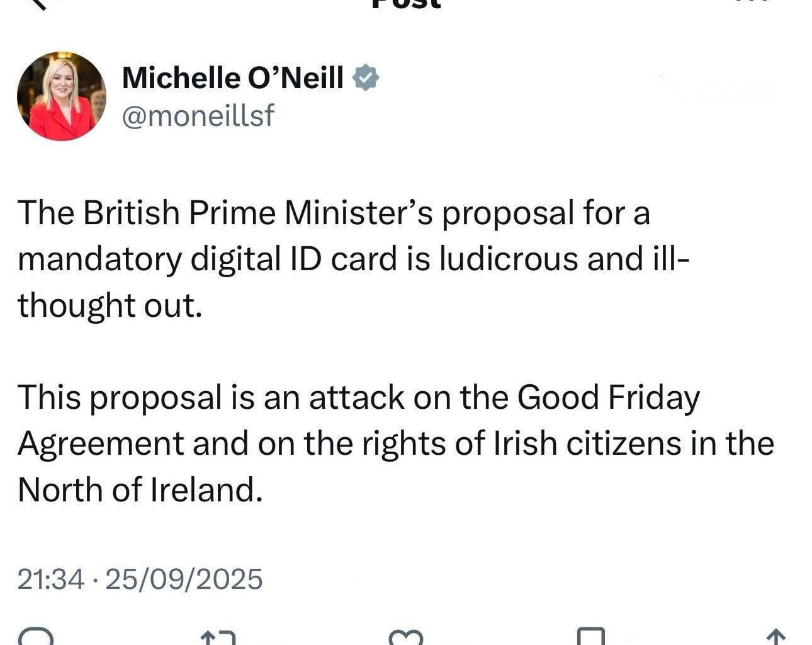Screen dimensions: 812x645
Task: Click the paragraph mentioning Good Friday Agreement
Action: pyautogui.click(x=395, y=443)
